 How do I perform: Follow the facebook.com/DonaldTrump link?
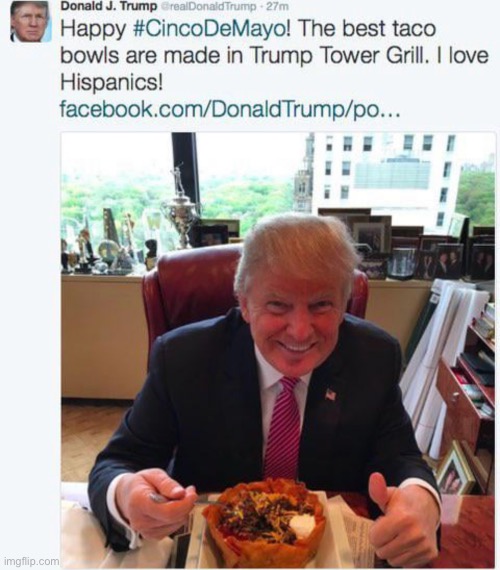230,109
